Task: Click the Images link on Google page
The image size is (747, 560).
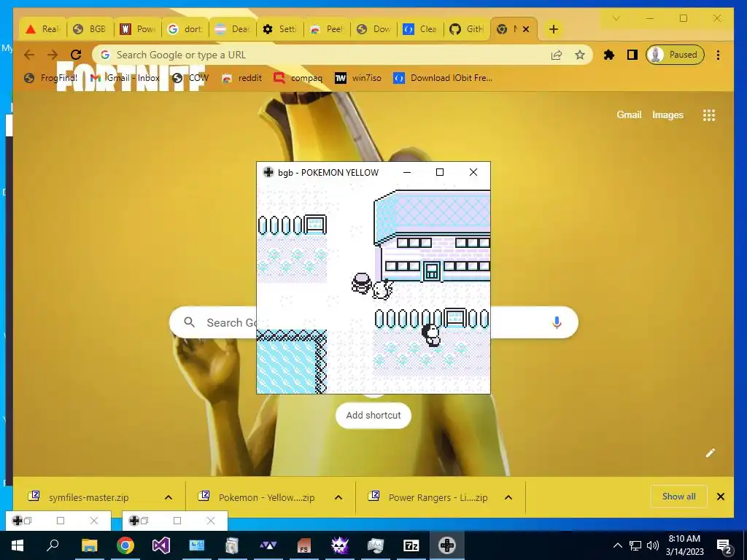Action: (x=667, y=114)
